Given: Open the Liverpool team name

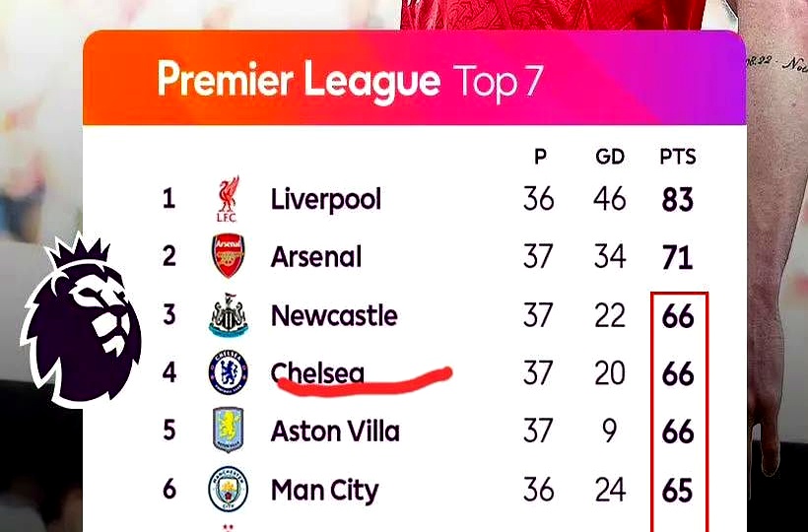Looking at the screenshot, I should 325,200.
